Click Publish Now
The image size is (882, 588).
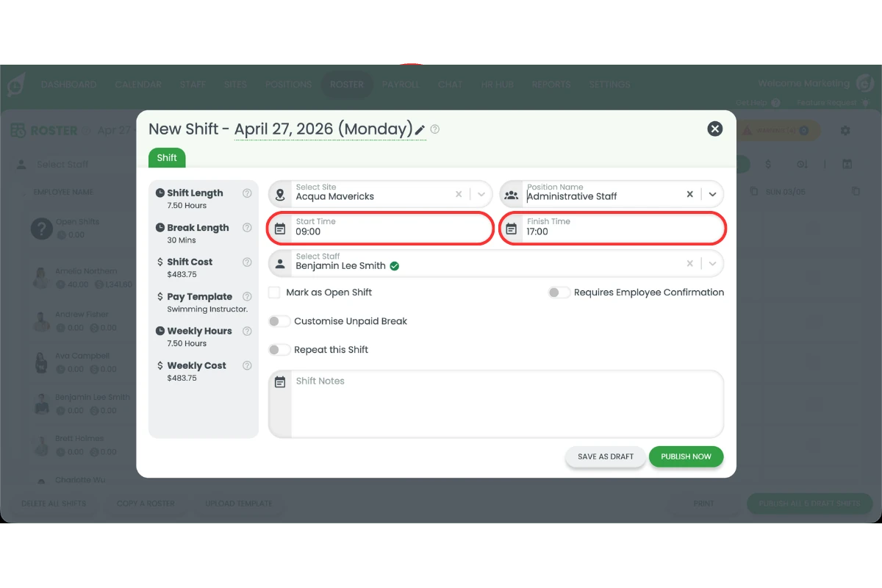pos(686,456)
